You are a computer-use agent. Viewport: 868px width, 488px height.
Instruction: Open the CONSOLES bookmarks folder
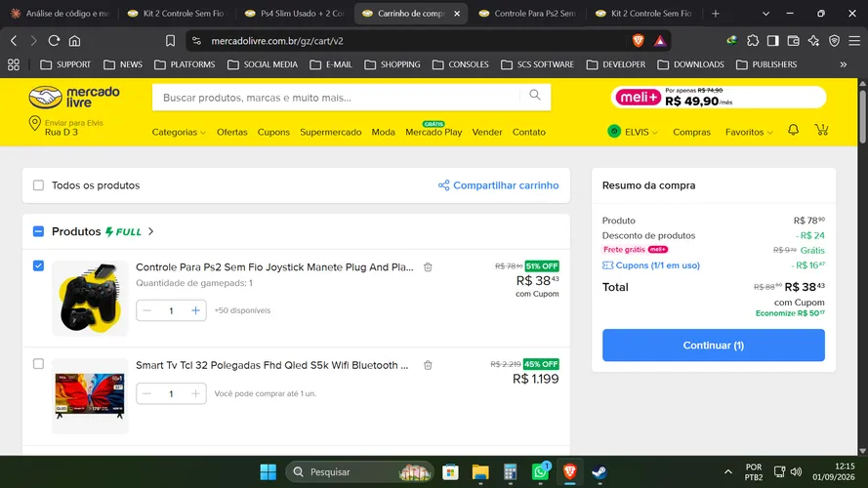(x=461, y=64)
